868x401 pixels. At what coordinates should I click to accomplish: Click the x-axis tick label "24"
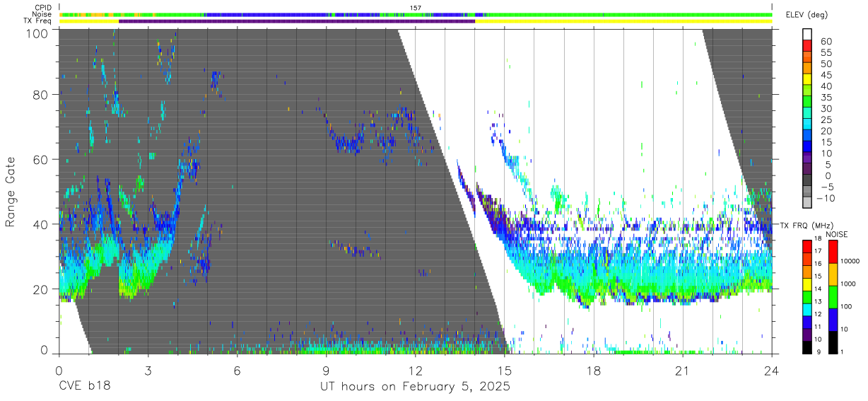(x=772, y=371)
